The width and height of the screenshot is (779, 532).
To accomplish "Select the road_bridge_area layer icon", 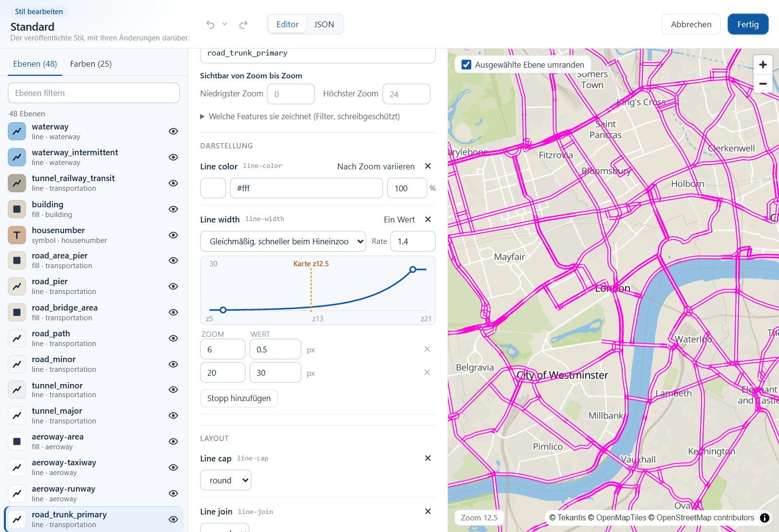I will tap(17, 312).
